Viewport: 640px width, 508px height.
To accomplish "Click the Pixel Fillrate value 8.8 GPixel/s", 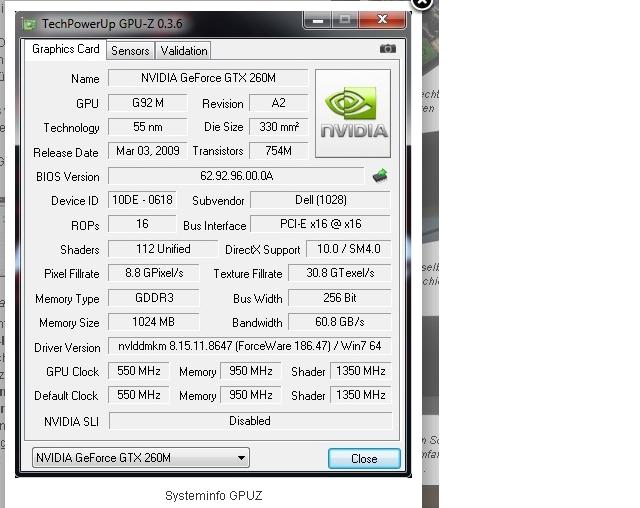I will pos(154,273).
